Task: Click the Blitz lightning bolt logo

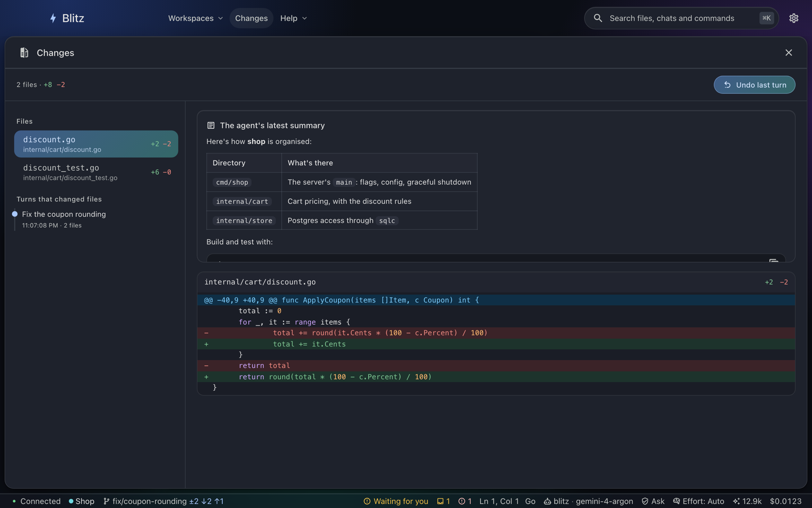Action: click(x=53, y=18)
